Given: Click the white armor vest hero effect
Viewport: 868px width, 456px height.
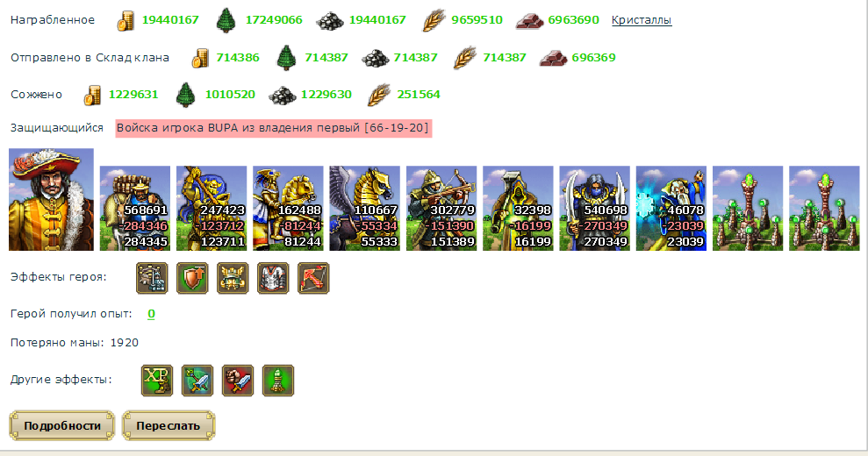Looking at the screenshot, I should tap(273, 278).
